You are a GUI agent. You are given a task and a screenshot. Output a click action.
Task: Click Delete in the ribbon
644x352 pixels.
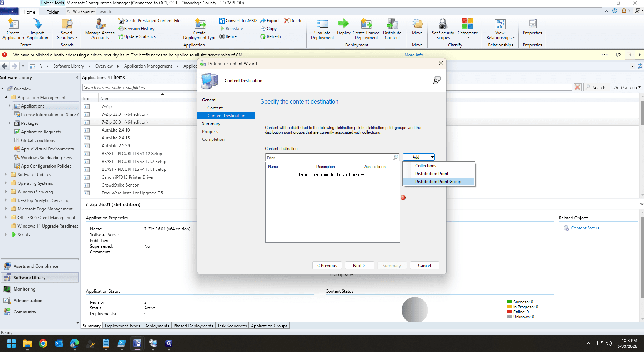tap(293, 21)
